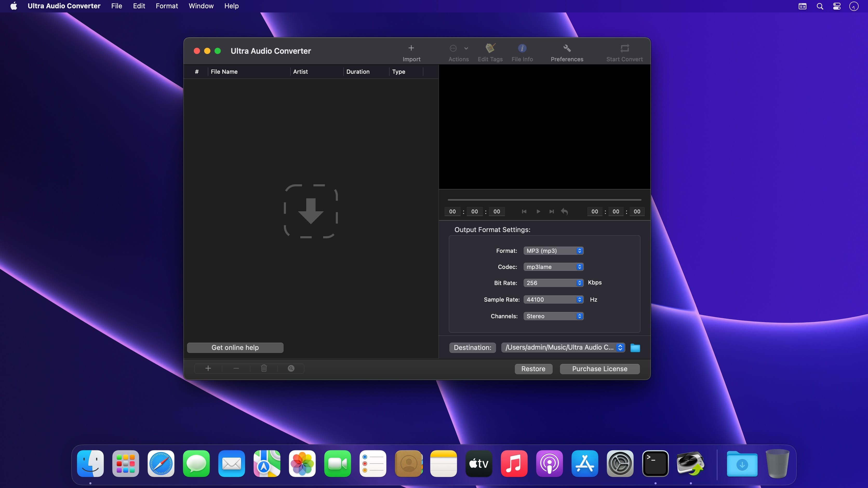Click the add file plus icon in bottom bar
This screenshot has height=488, width=868.
pos(208,368)
